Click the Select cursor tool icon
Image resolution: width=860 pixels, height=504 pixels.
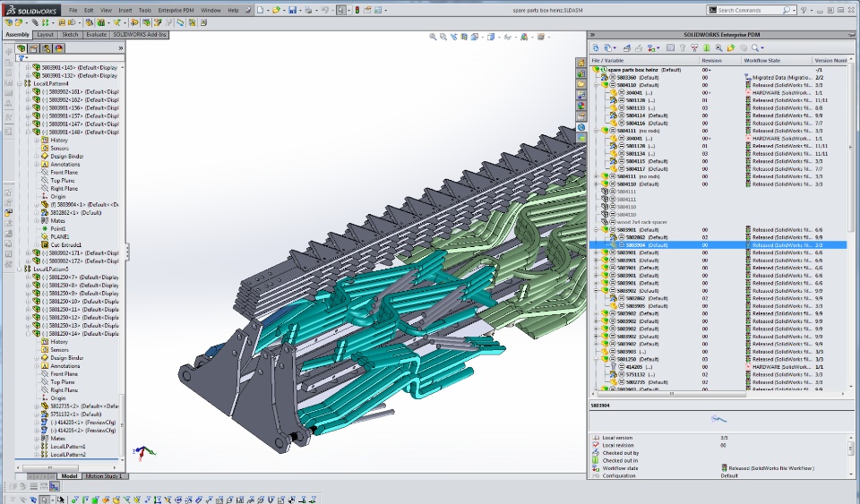tap(341, 10)
